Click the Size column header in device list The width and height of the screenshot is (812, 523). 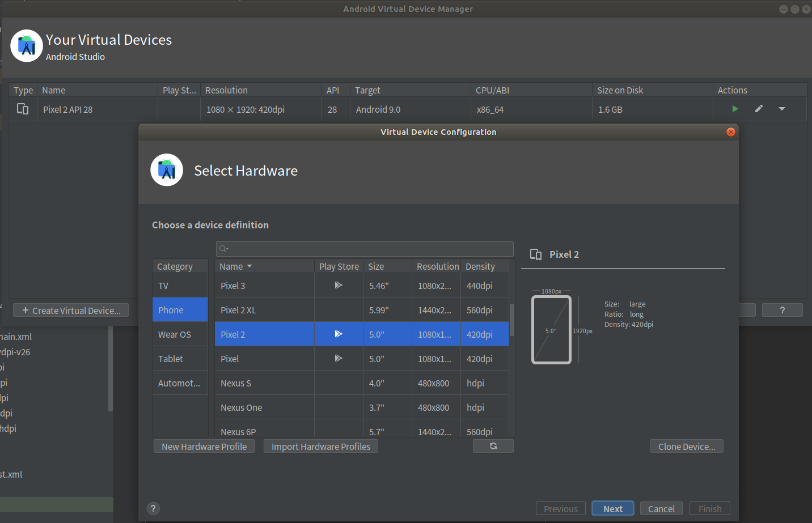388,266
